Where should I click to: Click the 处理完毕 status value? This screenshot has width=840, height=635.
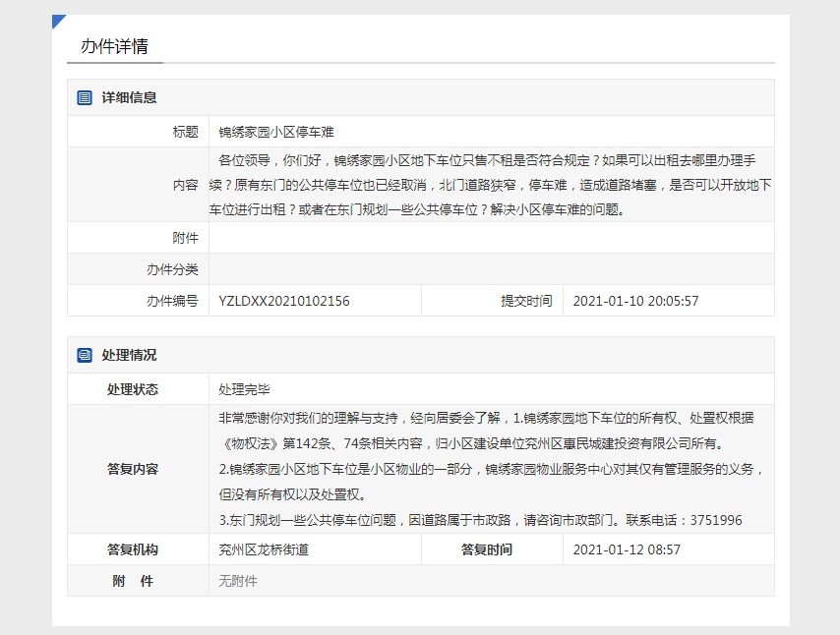[x=244, y=389]
